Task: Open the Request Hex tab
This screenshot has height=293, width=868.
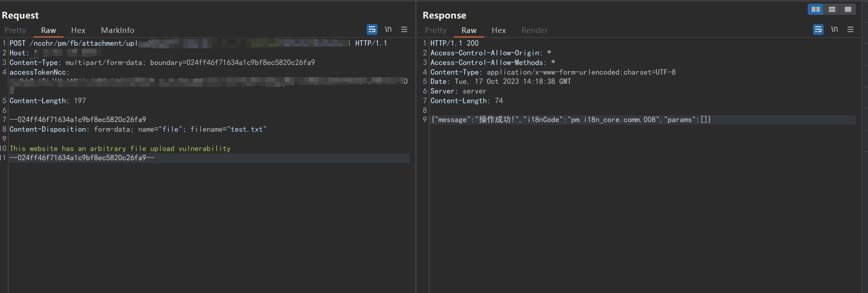Action: tap(78, 30)
